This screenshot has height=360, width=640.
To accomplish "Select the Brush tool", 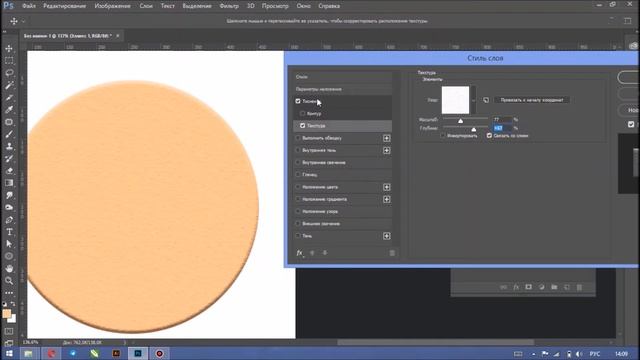I will (x=9, y=134).
